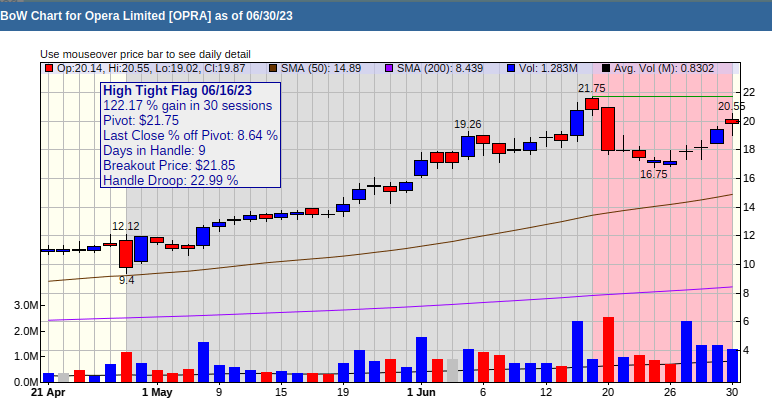Click the 'Pivot: $21.75' line
The width and height of the screenshot is (772, 409).
(141, 121)
